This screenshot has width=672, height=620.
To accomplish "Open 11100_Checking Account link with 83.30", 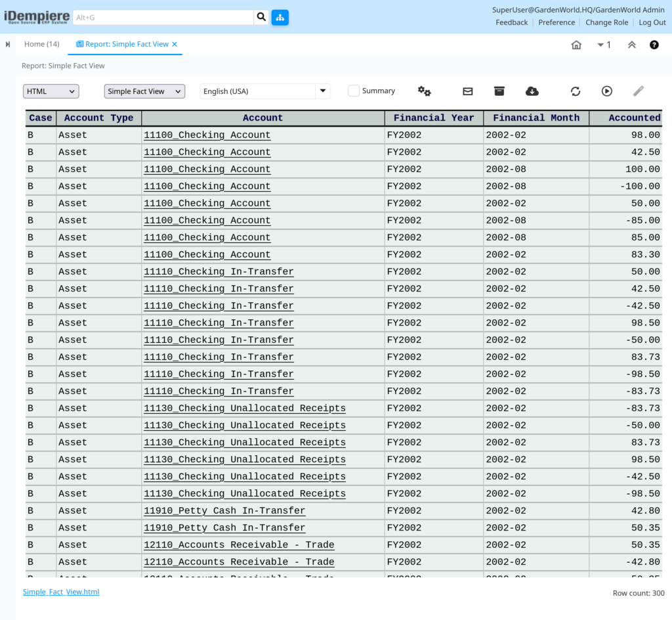I will (207, 255).
